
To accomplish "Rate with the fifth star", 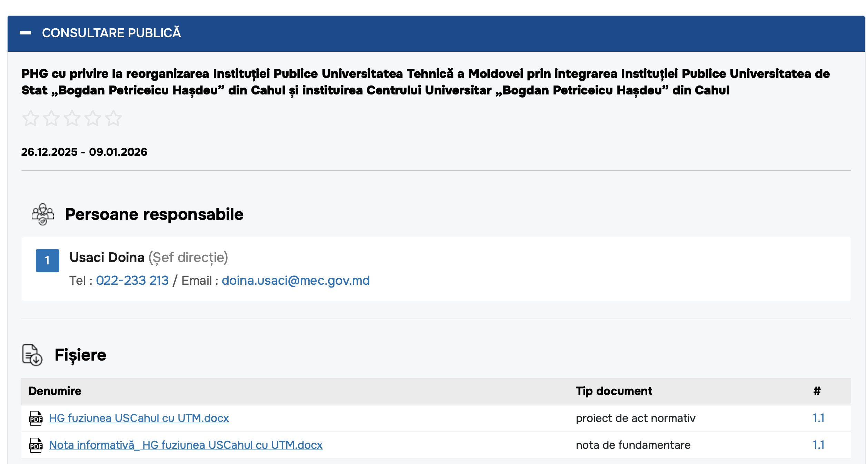I will (113, 118).
